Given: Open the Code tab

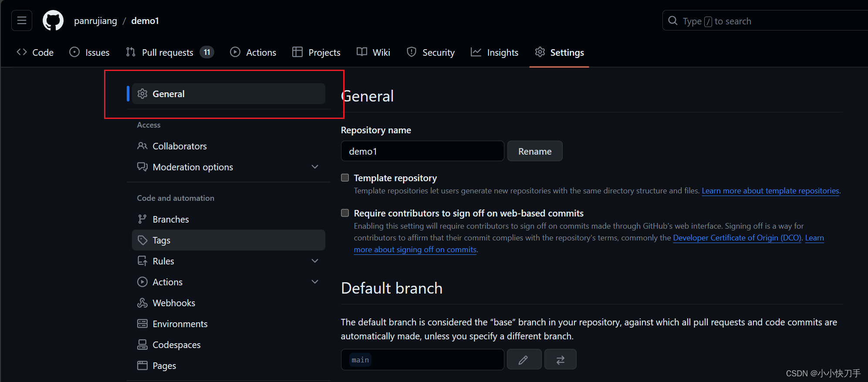Looking at the screenshot, I should pos(35,52).
